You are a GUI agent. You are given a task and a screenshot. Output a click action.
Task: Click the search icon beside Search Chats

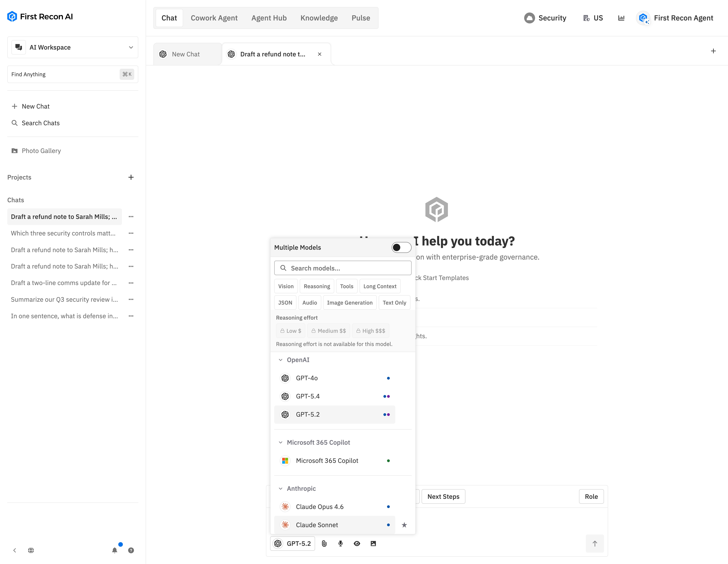[x=15, y=123]
